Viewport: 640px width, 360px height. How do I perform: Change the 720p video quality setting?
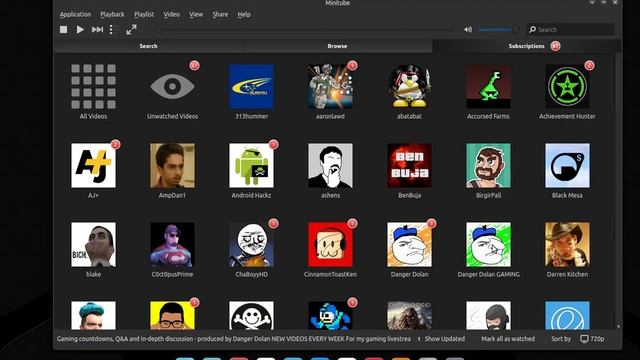click(592, 338)
